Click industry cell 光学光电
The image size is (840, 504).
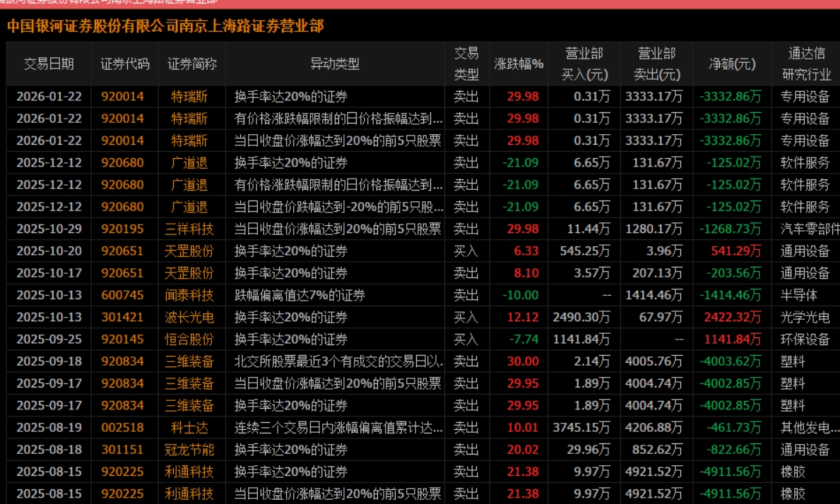805,317
